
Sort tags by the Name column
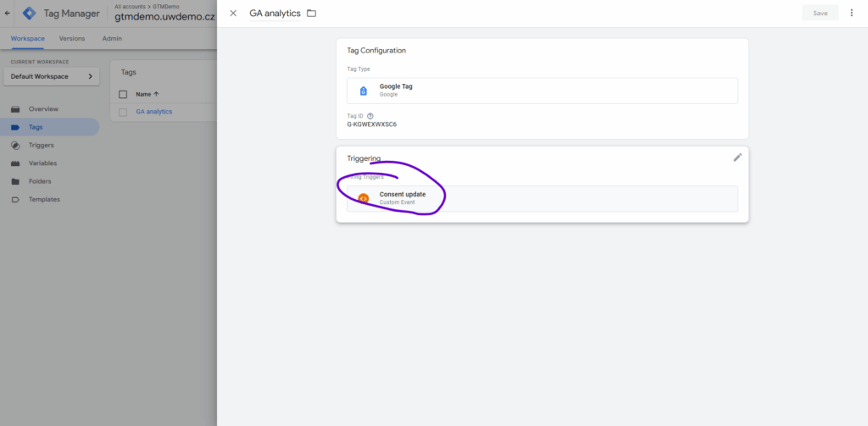147,94
